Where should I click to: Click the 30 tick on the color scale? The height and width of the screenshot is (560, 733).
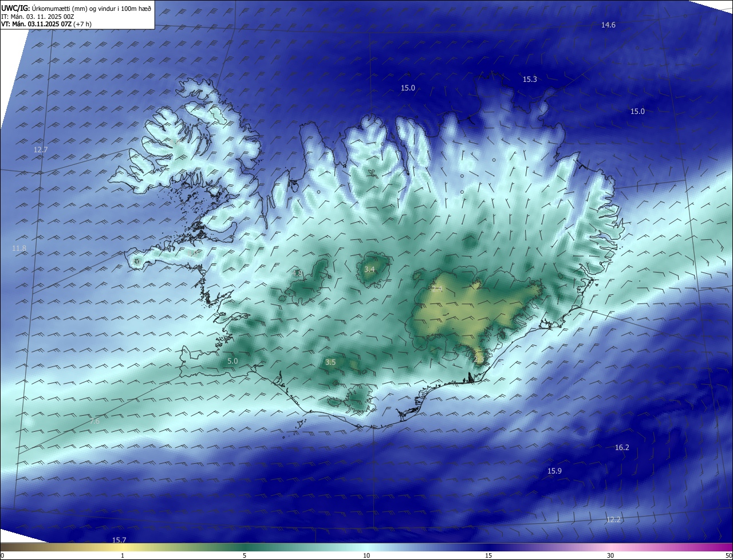[610, 555]
